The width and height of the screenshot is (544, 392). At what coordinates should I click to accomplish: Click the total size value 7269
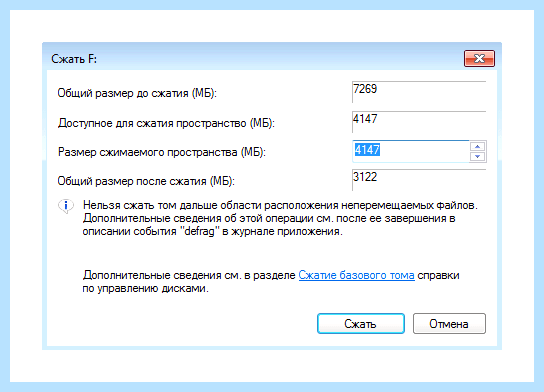click(x=365, y=89)
